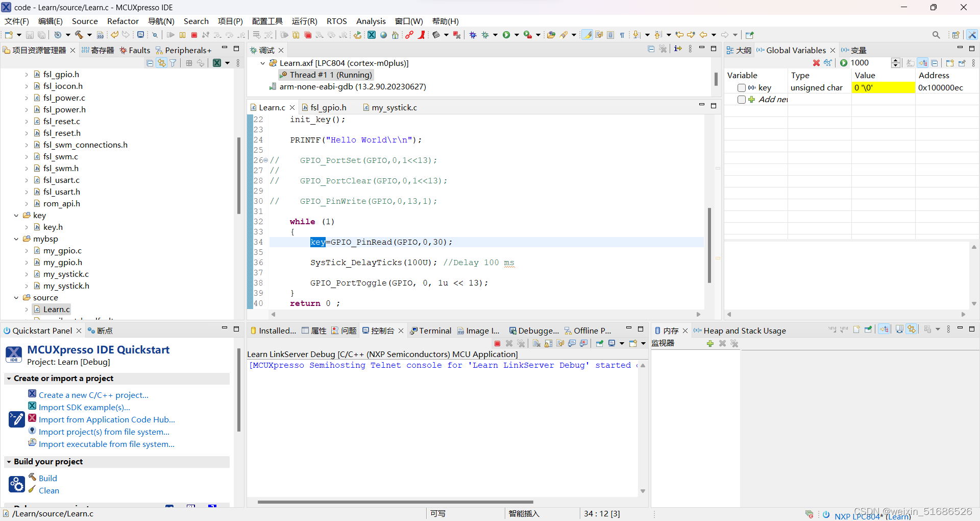Image resolution: width=980 pixels, height=521 pixels.
Task: Click the Build hammer icon in toolbar
Action: coord(79,35)
